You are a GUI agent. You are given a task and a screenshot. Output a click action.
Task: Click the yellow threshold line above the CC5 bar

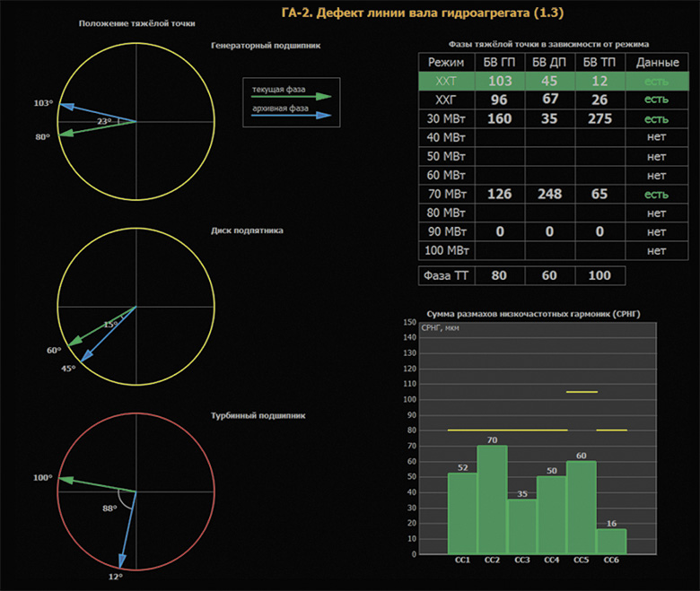click(x=582, y=392)
